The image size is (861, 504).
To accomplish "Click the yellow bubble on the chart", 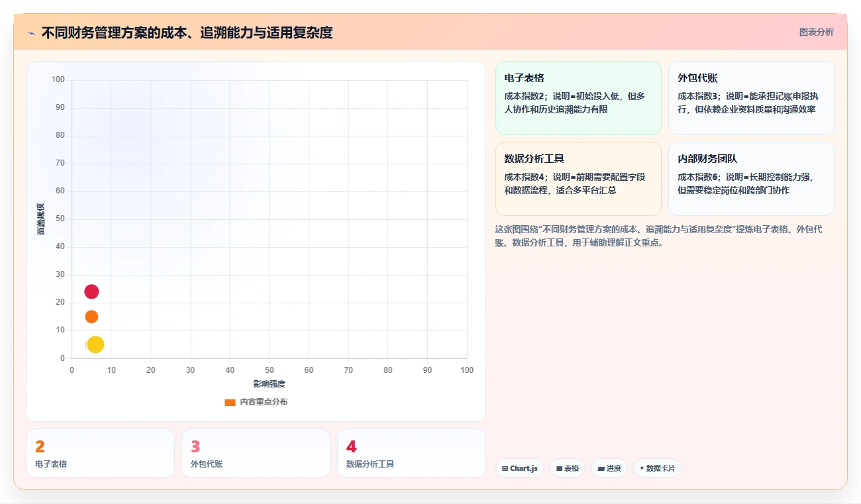I will tap(95, 344).
